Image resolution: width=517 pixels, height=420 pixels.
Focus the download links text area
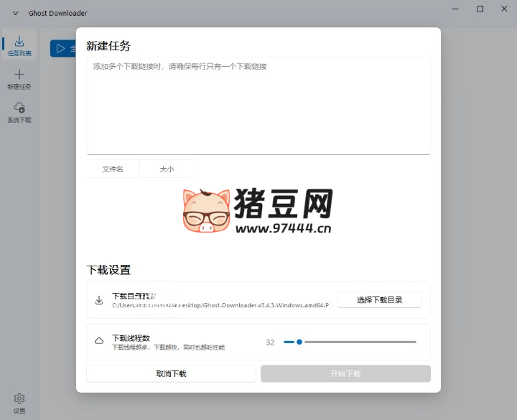[x=258, y=105]
